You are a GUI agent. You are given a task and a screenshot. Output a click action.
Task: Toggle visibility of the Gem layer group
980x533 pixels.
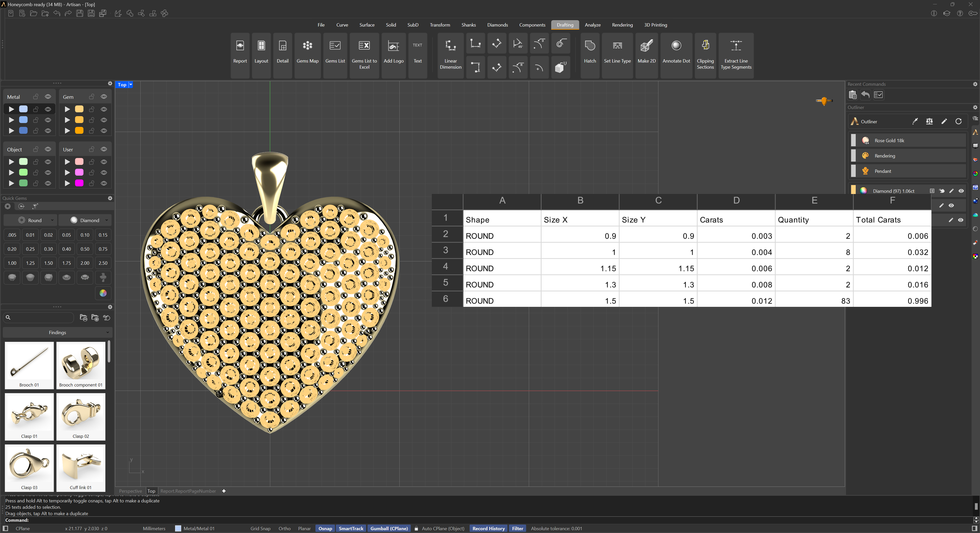click(x=104, y=97)
